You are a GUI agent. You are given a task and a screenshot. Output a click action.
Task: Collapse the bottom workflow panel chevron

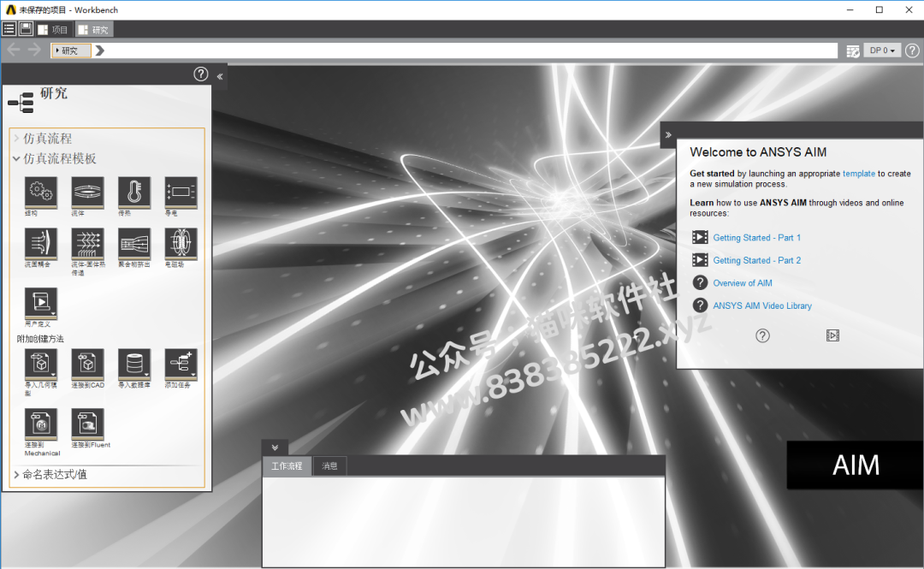(275, 447)
